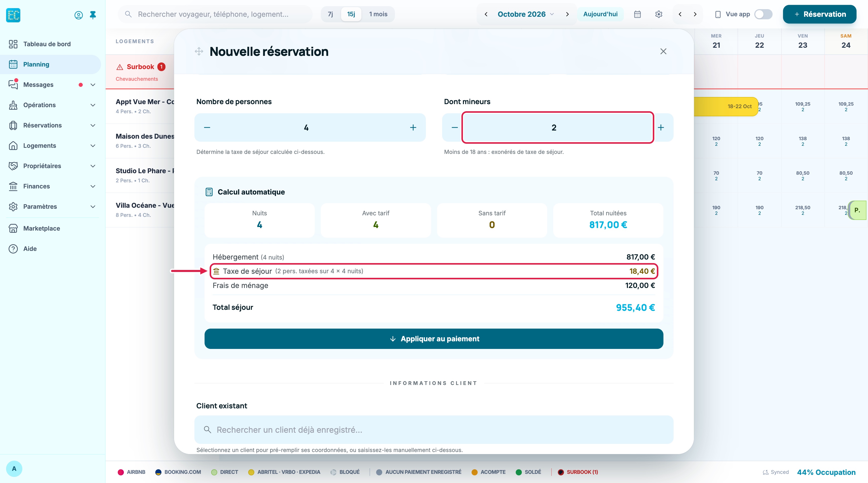Click the Propriétaires handshake icon

13,166
